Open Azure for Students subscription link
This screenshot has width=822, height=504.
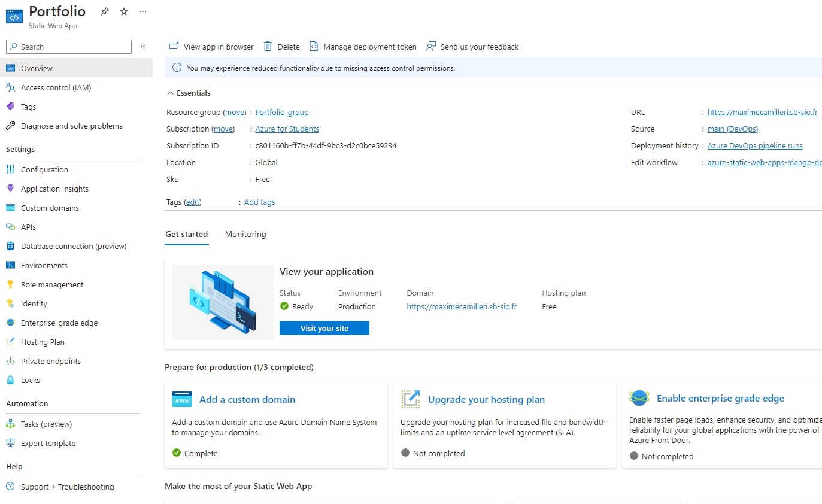[x=287, y=129]
